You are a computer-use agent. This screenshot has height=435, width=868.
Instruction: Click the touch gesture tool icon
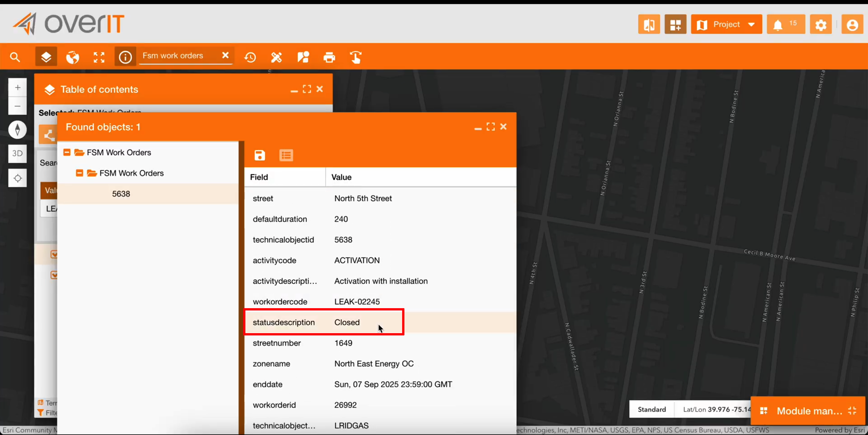355,57
